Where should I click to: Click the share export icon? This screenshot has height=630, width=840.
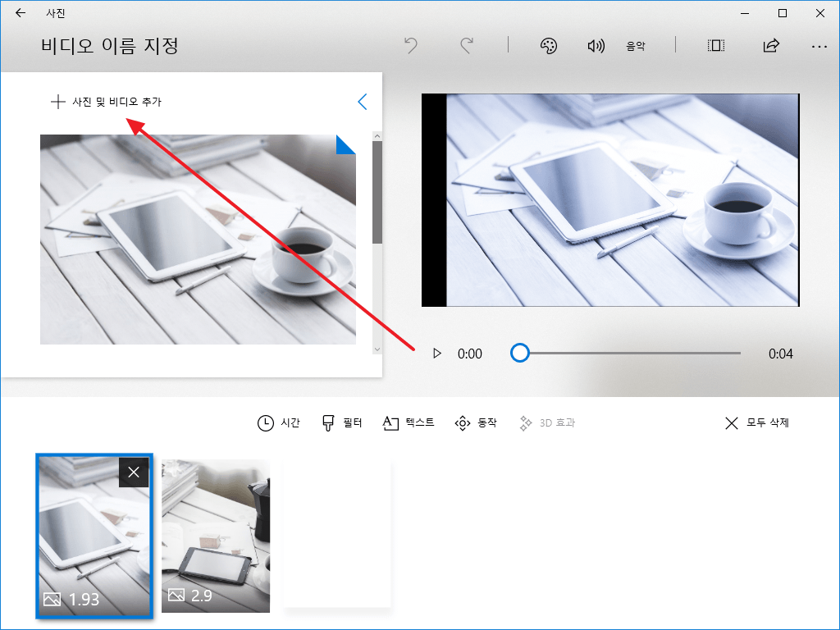pyautogui.click(x=771, y=46)
